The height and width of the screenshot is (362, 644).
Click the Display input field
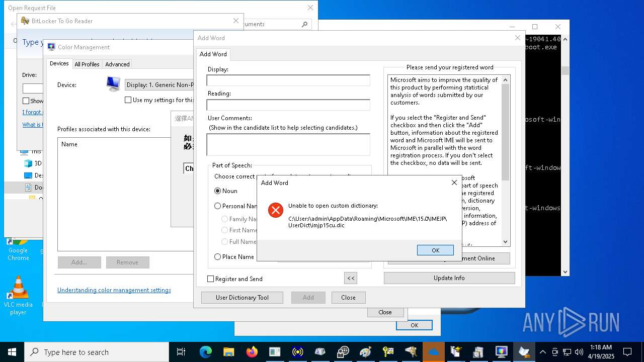tap(288, 80)
